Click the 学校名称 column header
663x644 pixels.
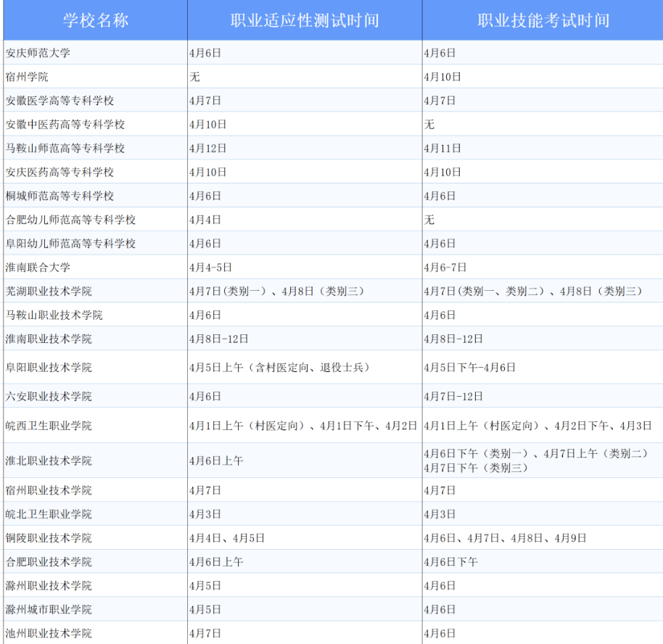(95, 20)
